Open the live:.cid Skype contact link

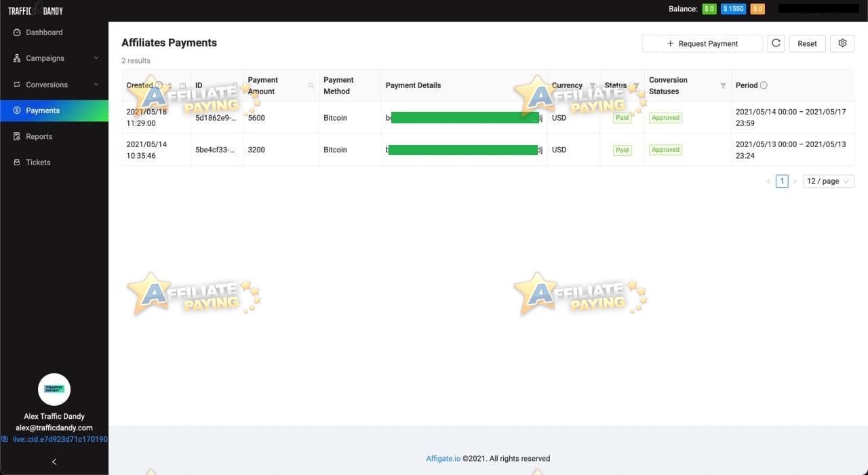(60, 439)
